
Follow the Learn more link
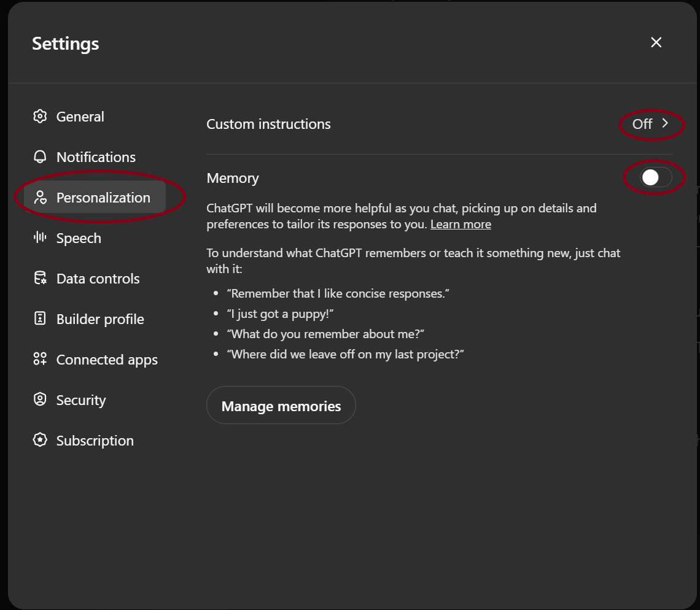click(x=461, y=224)
